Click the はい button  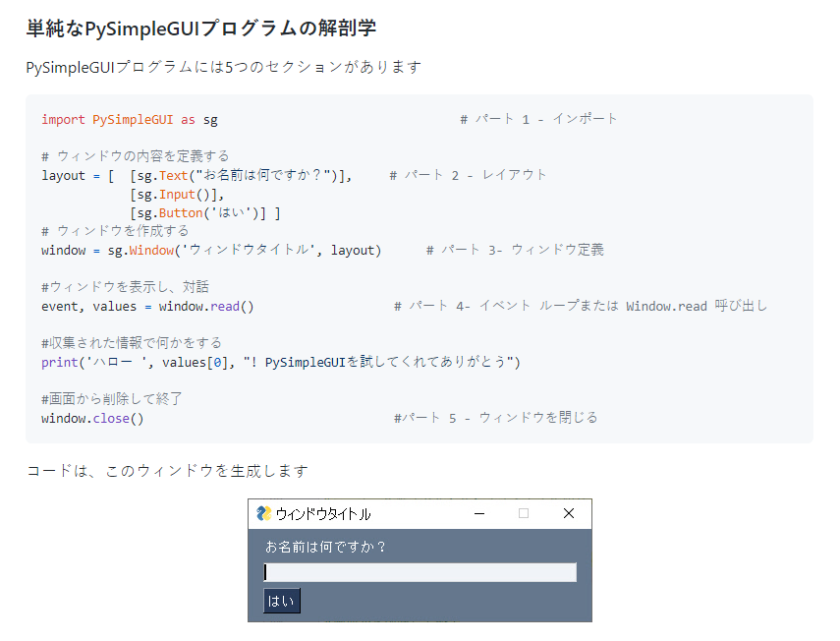(282, 601)
